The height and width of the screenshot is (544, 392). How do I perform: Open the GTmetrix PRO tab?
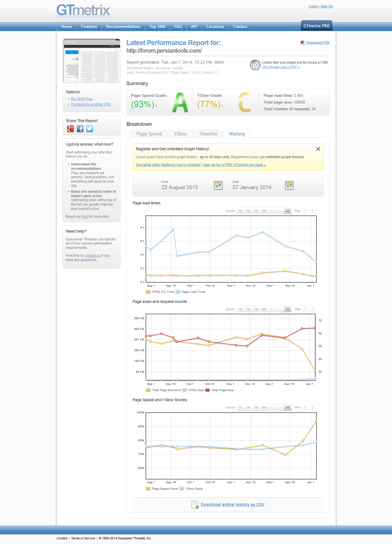click(x=316, y=26)
